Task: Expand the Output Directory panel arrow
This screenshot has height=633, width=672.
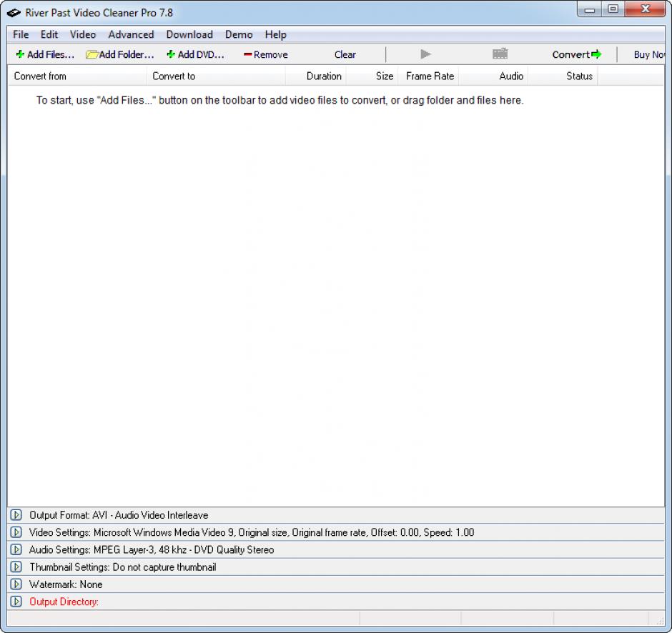Action: [x=16, y=602]
